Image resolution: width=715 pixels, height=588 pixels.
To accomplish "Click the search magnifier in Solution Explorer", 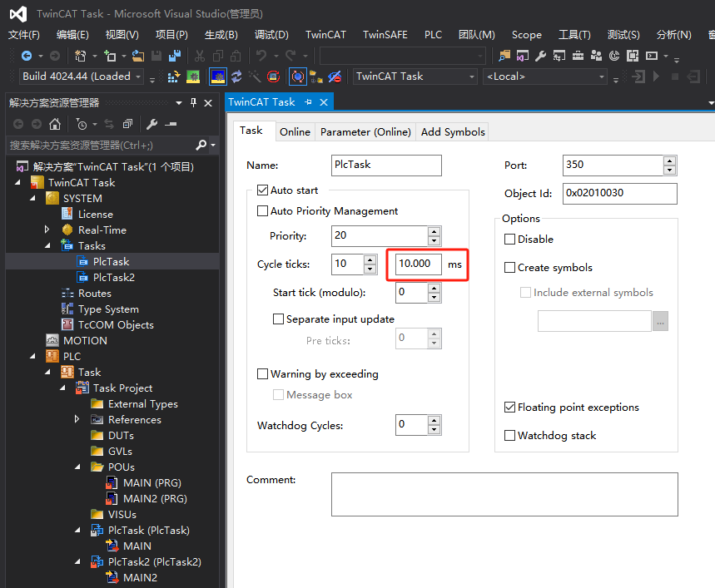I will click(201, 146).
